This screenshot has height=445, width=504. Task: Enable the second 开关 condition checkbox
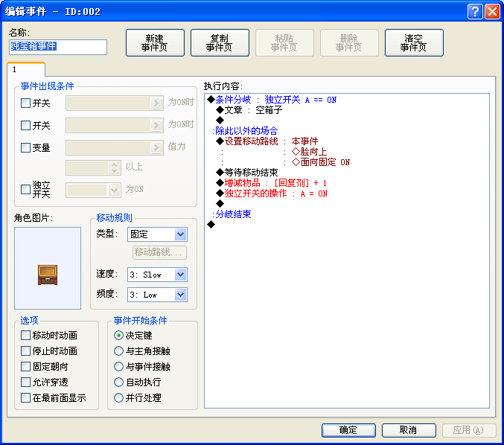(x=25, y=125)
